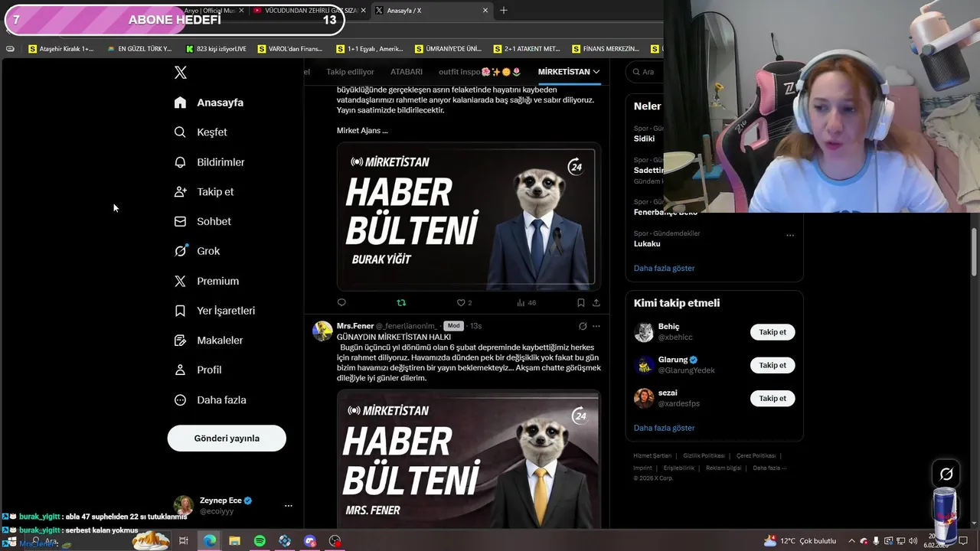Image resolution: width=980 pixels, height=551 pixels.
Task: Click Gönderi yayınla button
Action: tap(227, 439)
